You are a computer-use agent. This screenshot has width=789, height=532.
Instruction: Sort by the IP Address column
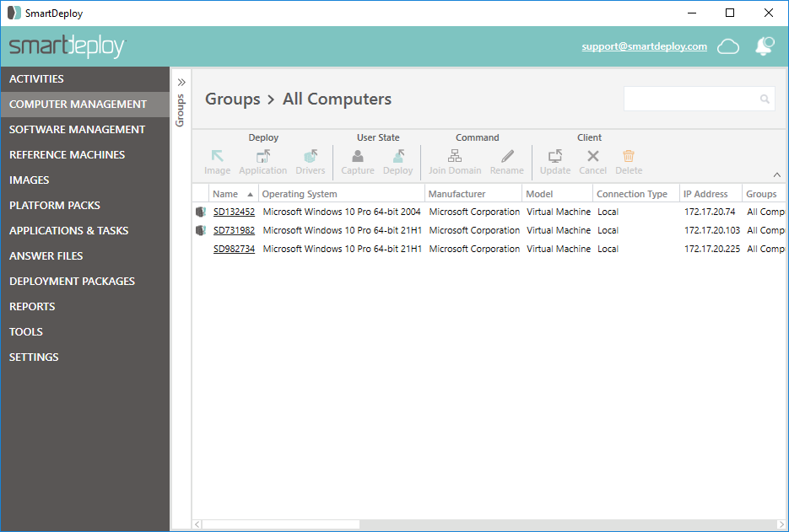tap(711, 194)
